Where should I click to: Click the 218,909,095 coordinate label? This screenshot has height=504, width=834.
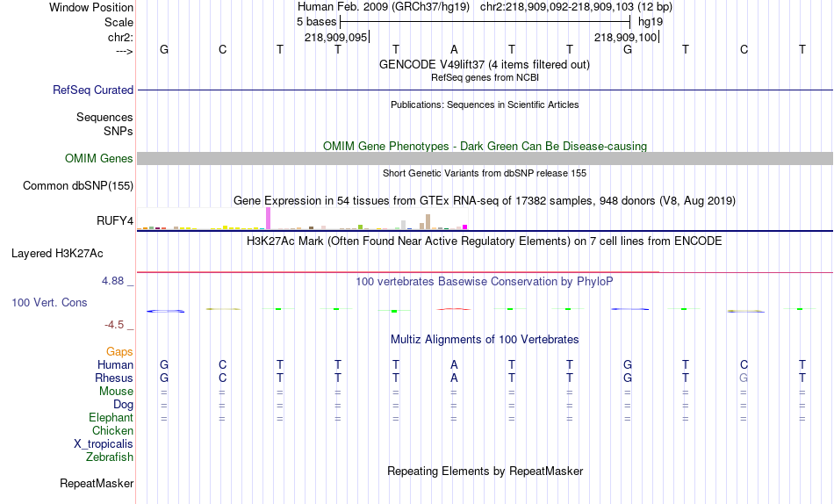pyautogui.click(x=335, y=37)
